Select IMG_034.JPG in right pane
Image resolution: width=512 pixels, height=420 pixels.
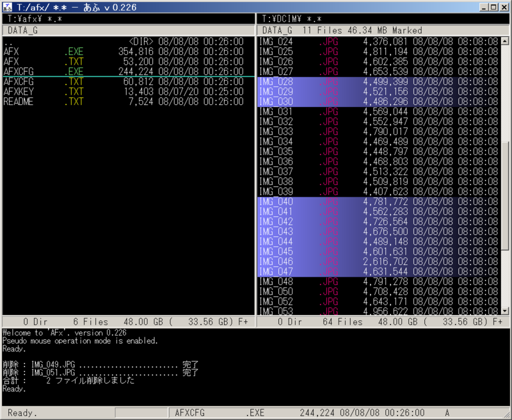coord(379,141)
